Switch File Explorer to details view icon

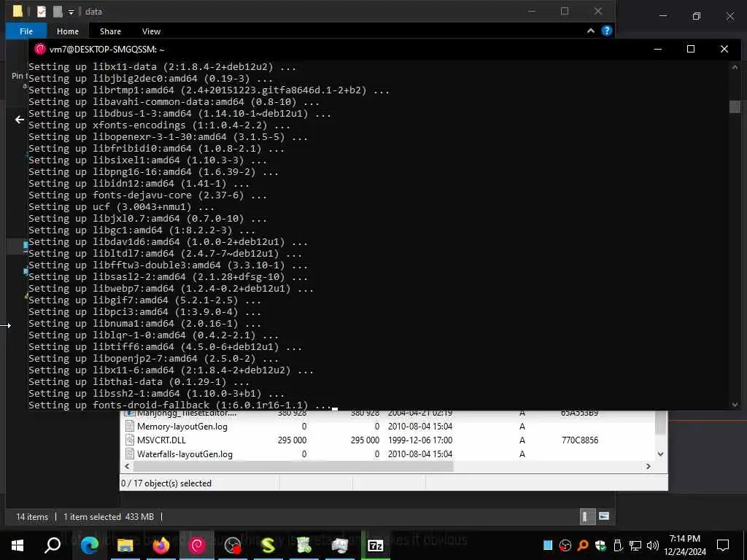(587, 517)
